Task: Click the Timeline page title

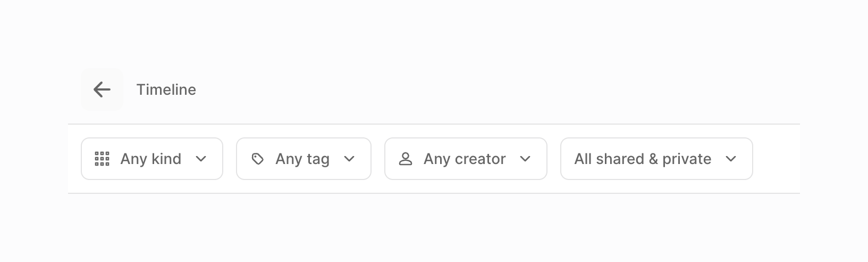Action: pyautogui.click(x=166, y=89)
